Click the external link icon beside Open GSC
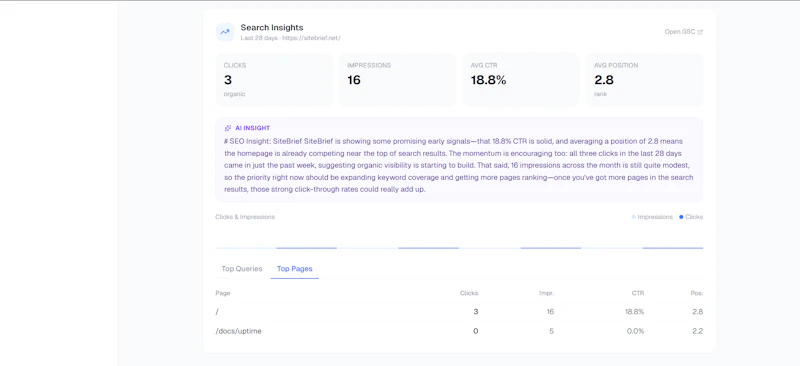Image resolution: width=800 pixels, height=366 pixels. [x=700, y=32]
